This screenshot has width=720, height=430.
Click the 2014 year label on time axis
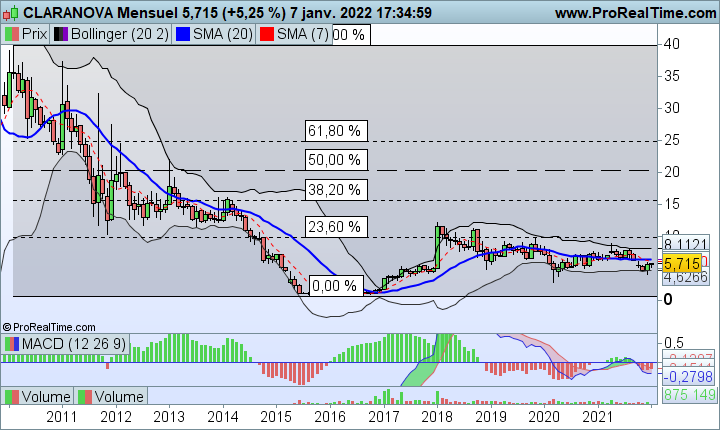(x=223, y=417)
